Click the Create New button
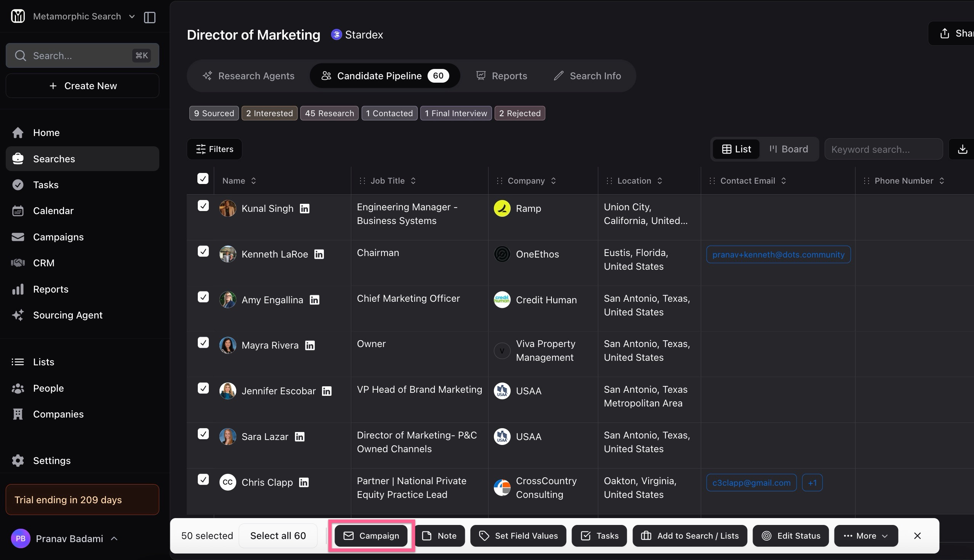This screenshot has width=974, height=560. 82,86
